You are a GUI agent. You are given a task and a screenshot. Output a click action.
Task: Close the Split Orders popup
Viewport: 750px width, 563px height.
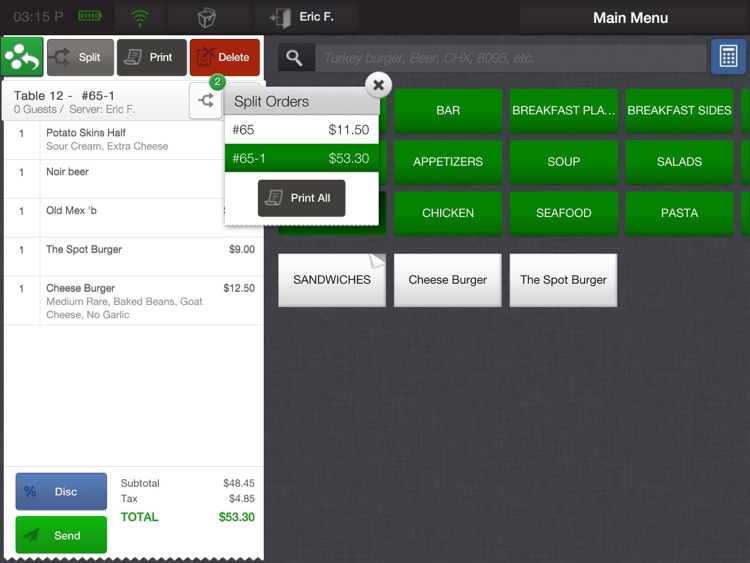point(378,85)
